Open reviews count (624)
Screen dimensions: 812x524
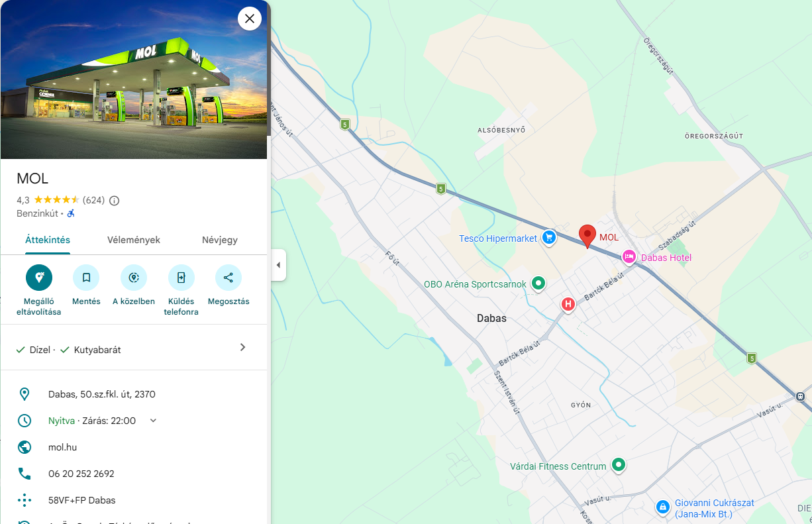click(x=93, y=200)
